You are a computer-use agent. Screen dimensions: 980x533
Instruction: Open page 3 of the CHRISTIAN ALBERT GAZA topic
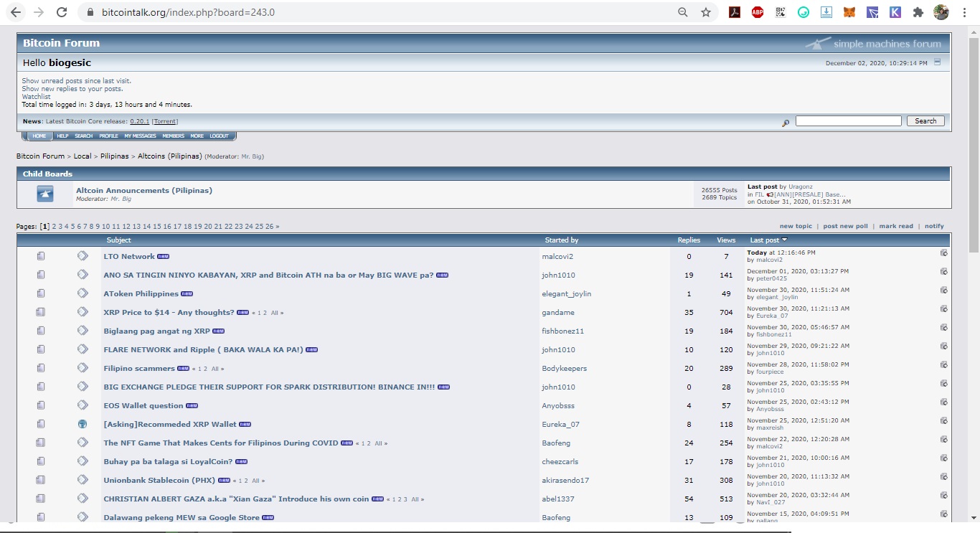[405, 499]
